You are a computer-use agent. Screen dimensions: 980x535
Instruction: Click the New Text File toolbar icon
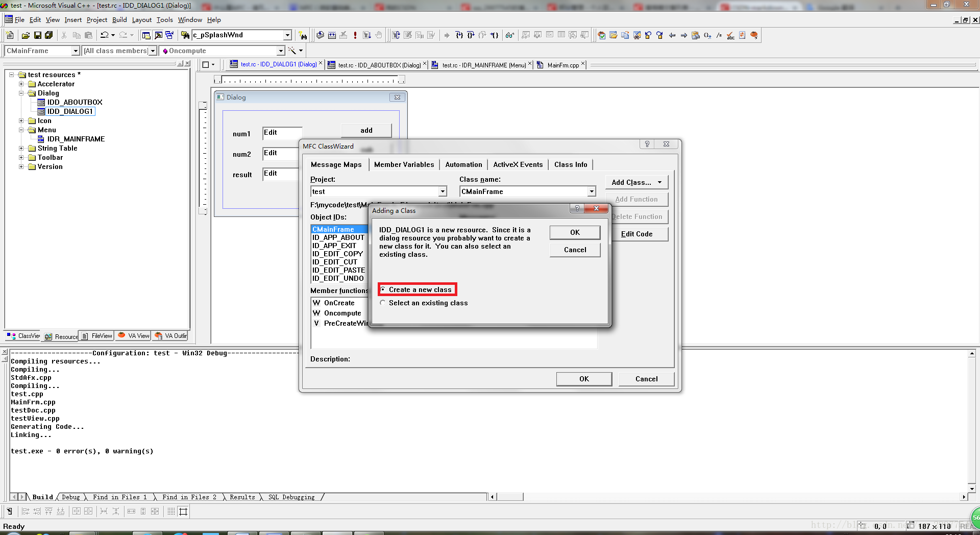[x=10, y=35]
